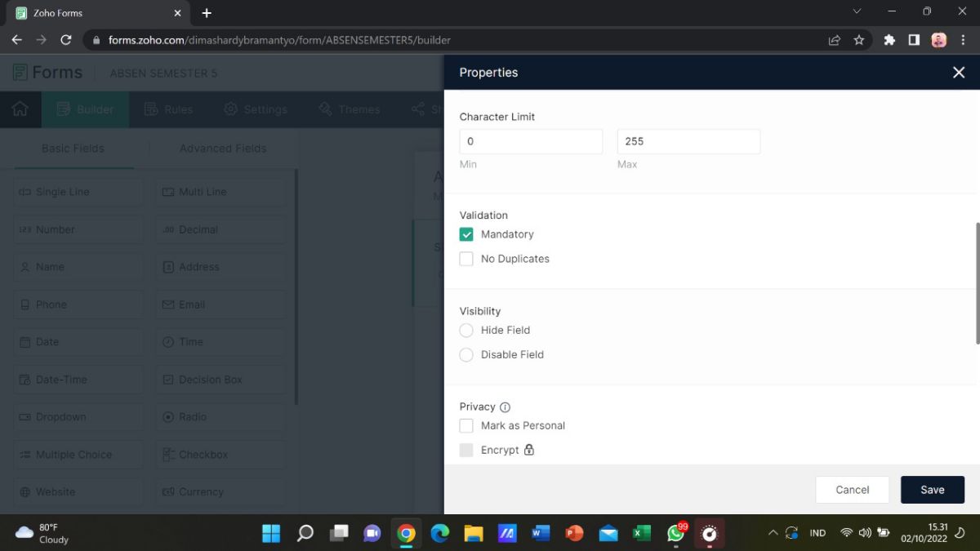
Task: Click the Date field calendar icon
Action: 25,342
